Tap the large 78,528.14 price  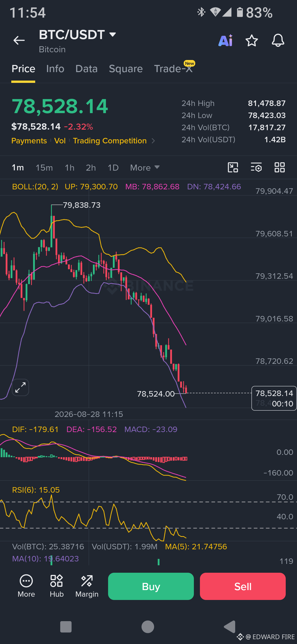60,107
